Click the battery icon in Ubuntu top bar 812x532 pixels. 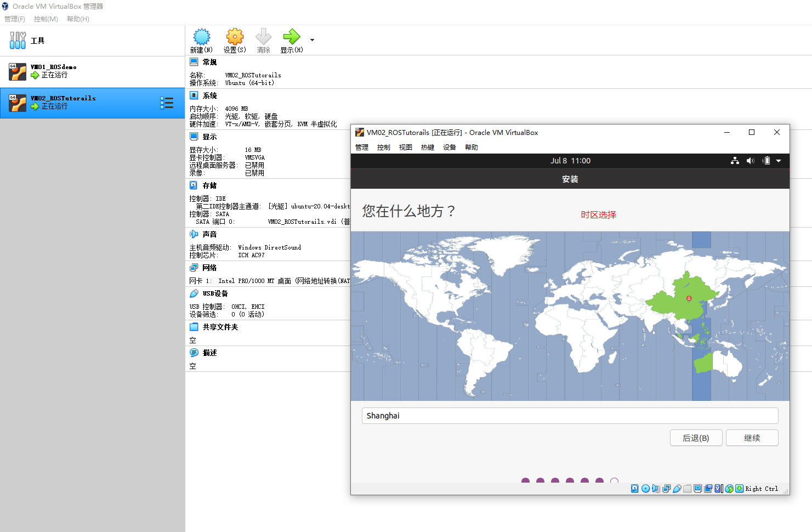pyautogui.click(x=766, y=160)
